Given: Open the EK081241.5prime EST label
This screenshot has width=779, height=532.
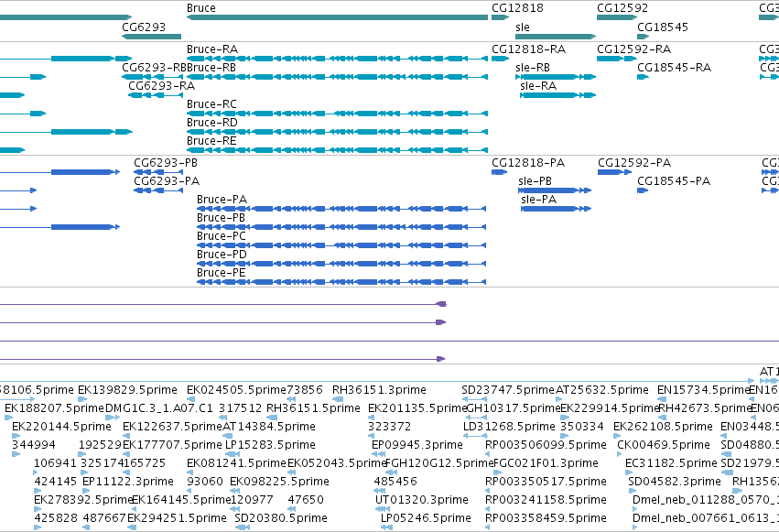Looking at the screenshot, I should coord(236,463).
